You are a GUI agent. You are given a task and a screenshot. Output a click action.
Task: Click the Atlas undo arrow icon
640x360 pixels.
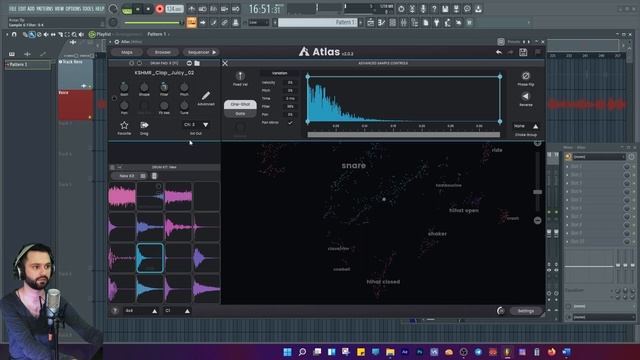coord(498,52)
